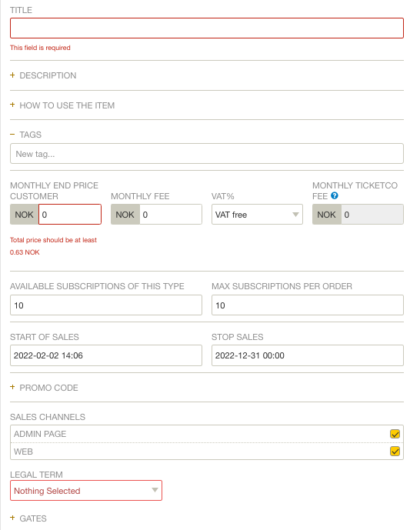Click the Description section heading
This screenshot has width=420, height=530.
coord(48,75)
